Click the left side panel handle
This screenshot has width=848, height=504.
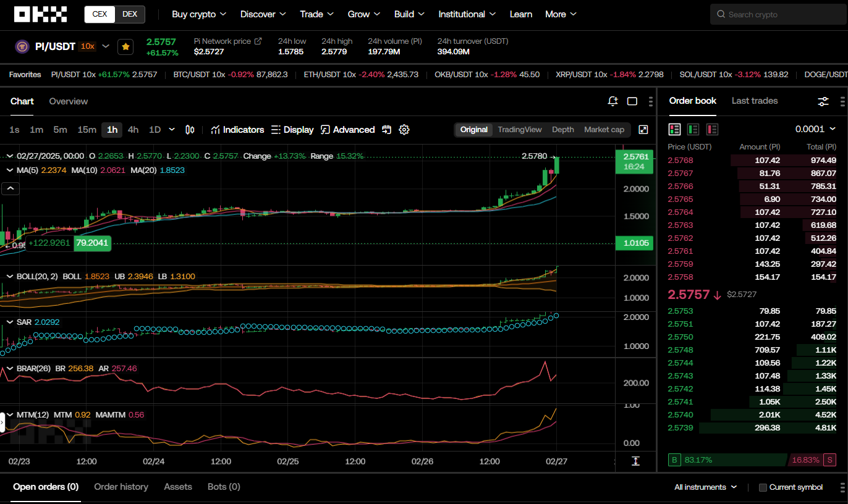point(2,422)
